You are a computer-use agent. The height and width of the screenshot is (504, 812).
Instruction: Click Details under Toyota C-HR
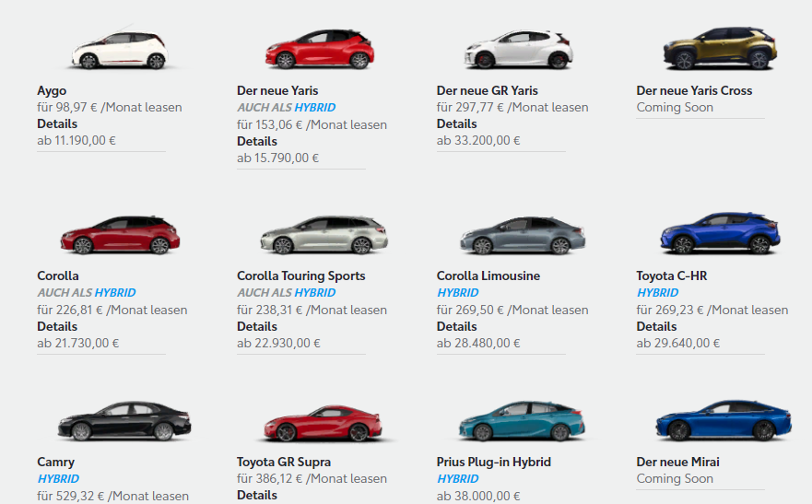[x=656, y=327]
